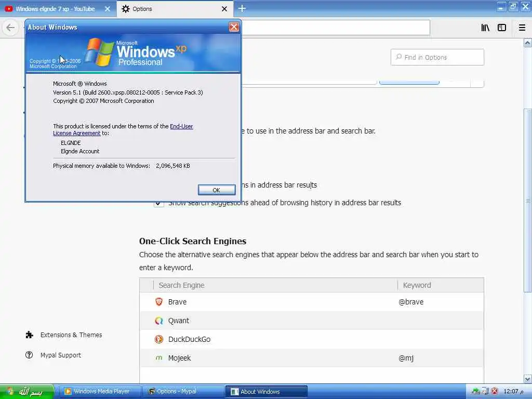Select the Options tab
The image size is (532, 399).
pyautogui.click(x=175, y=9)
